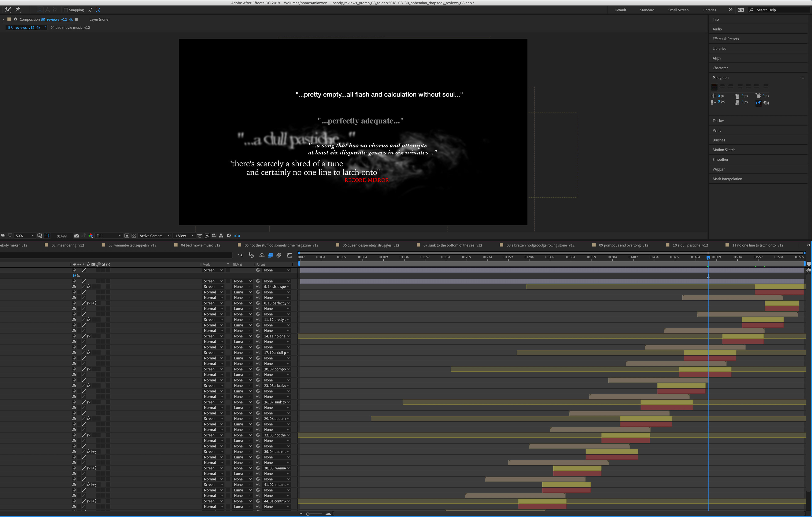Open the Active Camera view dropdown
The width and height of the screenshot is (812, 517).
pyautogui.click(x=155, y=236)
